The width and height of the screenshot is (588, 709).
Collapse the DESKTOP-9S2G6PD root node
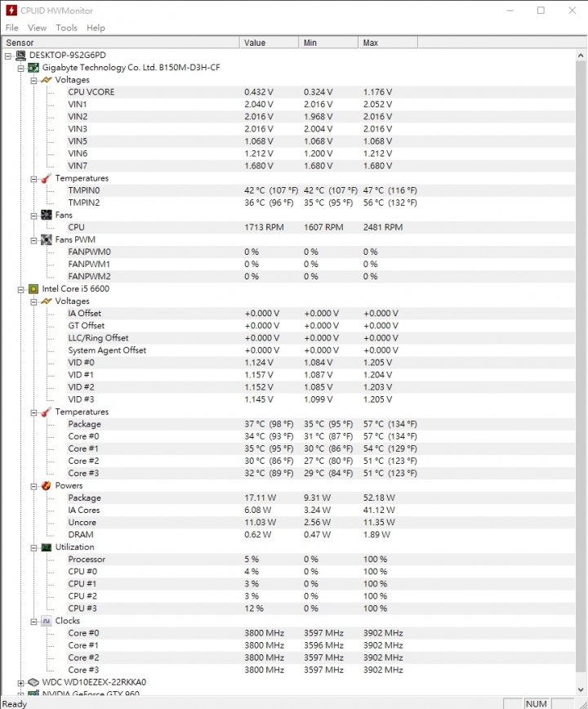click(x=8, y=56)
